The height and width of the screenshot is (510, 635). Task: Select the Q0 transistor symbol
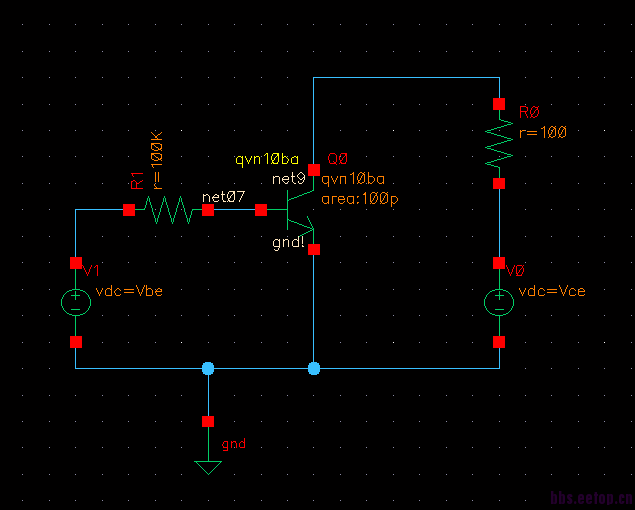[x=300, y=210]
